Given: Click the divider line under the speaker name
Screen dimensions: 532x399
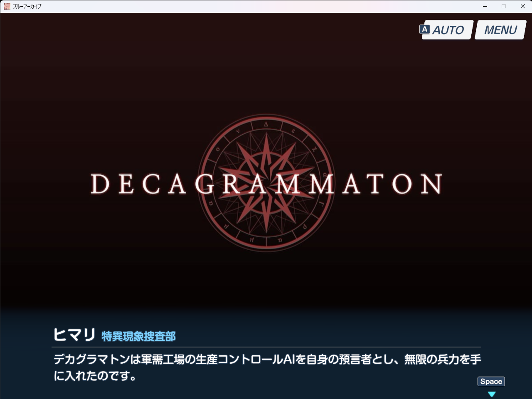Looking at the screenshot, I should (x=266, y=347).
